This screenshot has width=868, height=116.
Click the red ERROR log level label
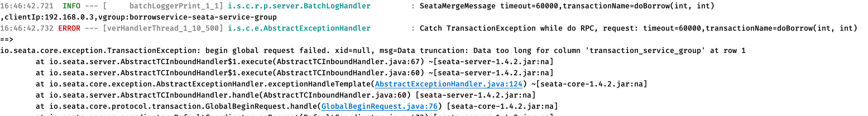(x=69, y=28)
